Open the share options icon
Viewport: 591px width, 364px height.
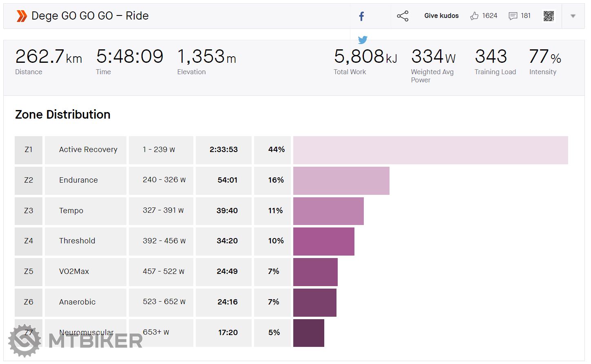tap(403, 16)
